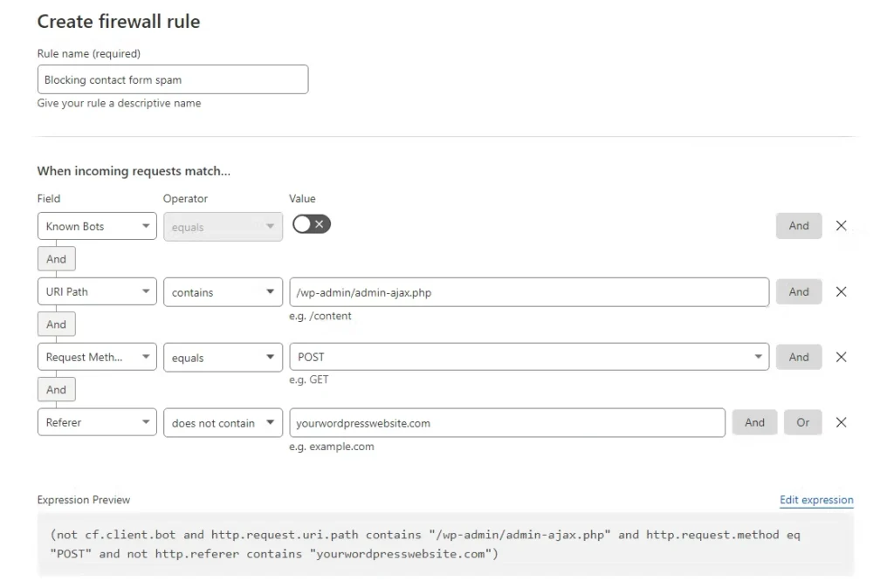Click the Edit expression link
The image size is (894, 588).
point(816,500)
